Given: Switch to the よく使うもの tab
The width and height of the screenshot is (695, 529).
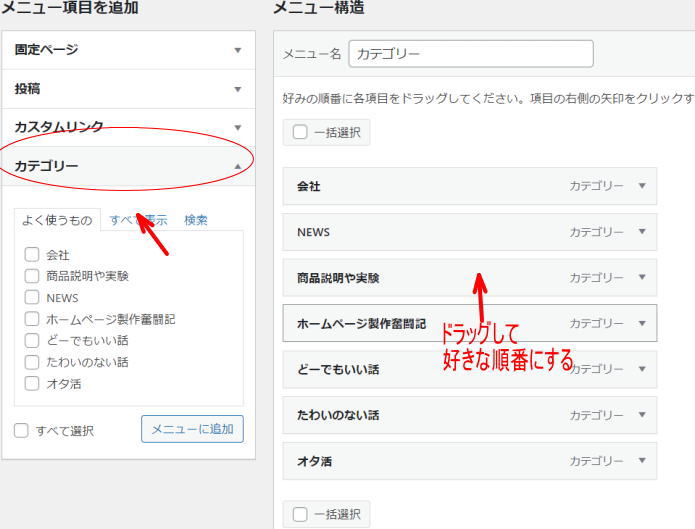Looking at the screenshot, I should click(56, 220).
